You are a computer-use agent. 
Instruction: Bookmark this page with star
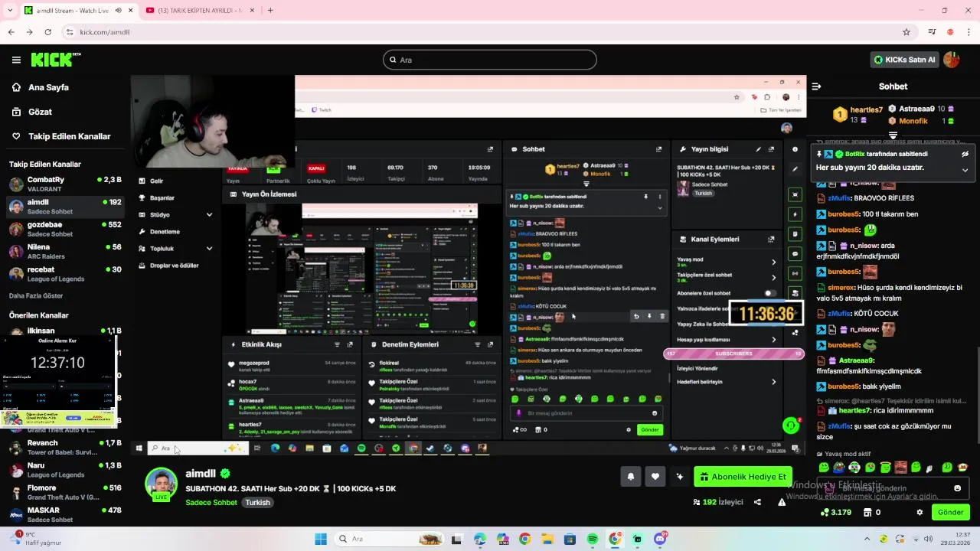[906, 32]
